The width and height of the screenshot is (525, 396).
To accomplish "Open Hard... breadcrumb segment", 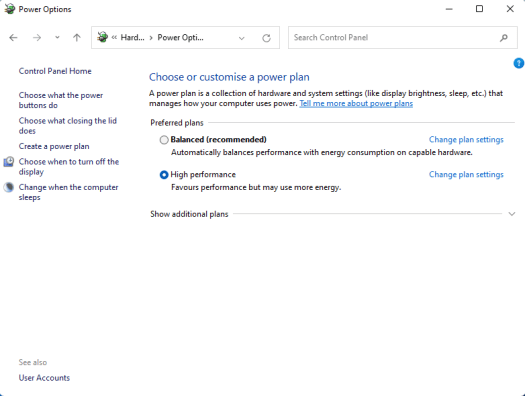I will 132,37.
